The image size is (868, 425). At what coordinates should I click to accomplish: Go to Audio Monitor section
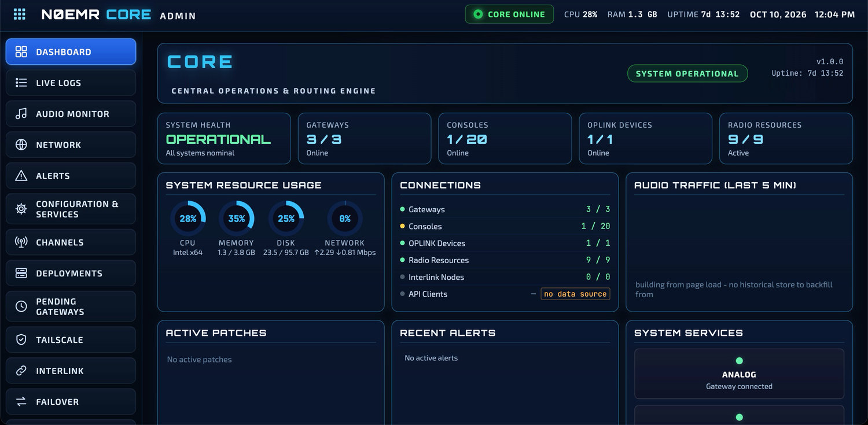[71, 114]
